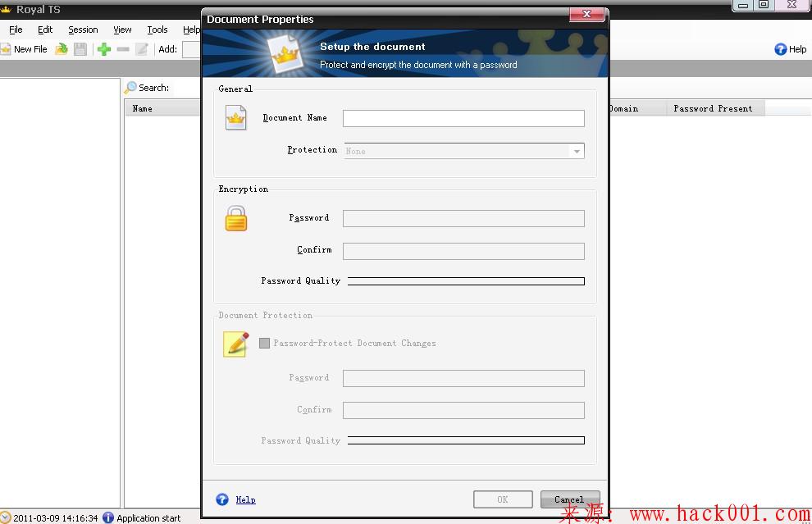
Task: Toggle Password-Protect Document Changes checkbox
Action: point(264,343)
